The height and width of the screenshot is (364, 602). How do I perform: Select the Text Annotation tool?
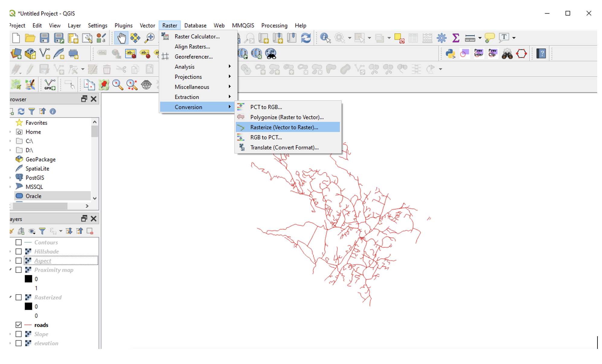coord(504,37)
